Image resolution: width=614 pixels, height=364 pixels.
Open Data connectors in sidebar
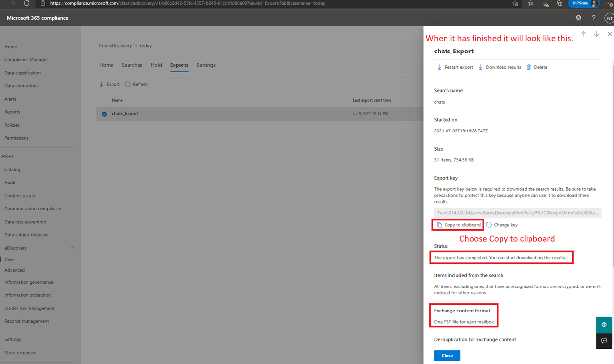pyautogui.click(x=21, y=86)
